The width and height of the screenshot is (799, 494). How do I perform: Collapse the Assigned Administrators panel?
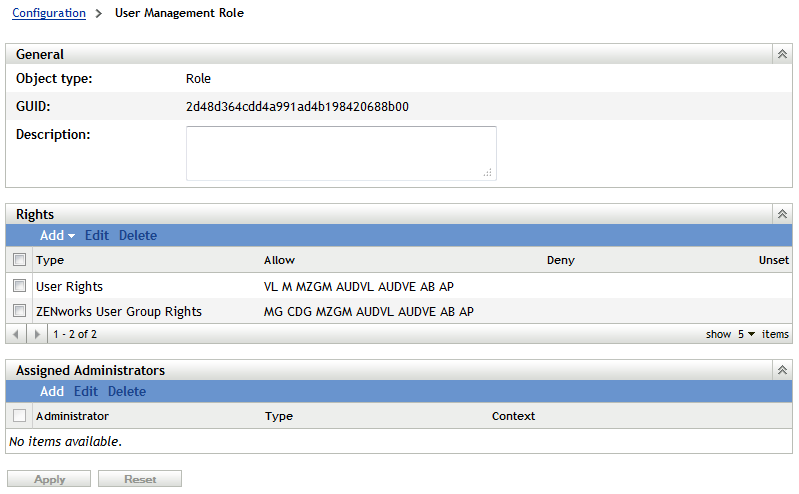(x=782, y=370)
